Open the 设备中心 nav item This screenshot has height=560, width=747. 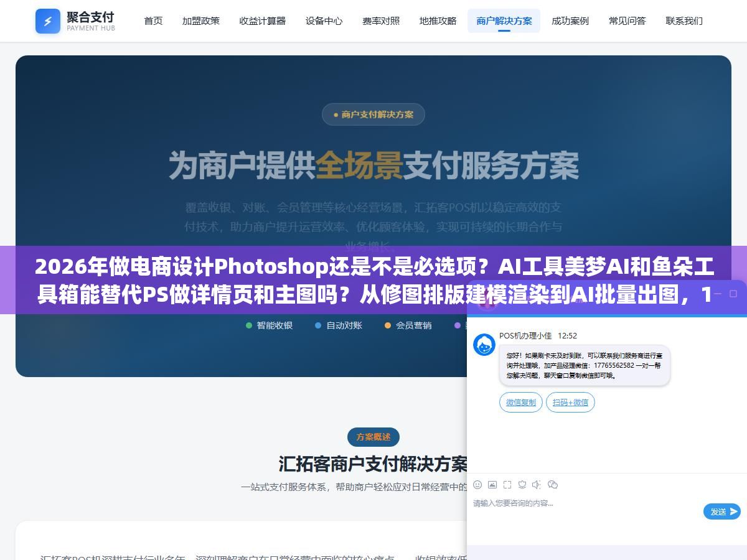coord(324,21)
